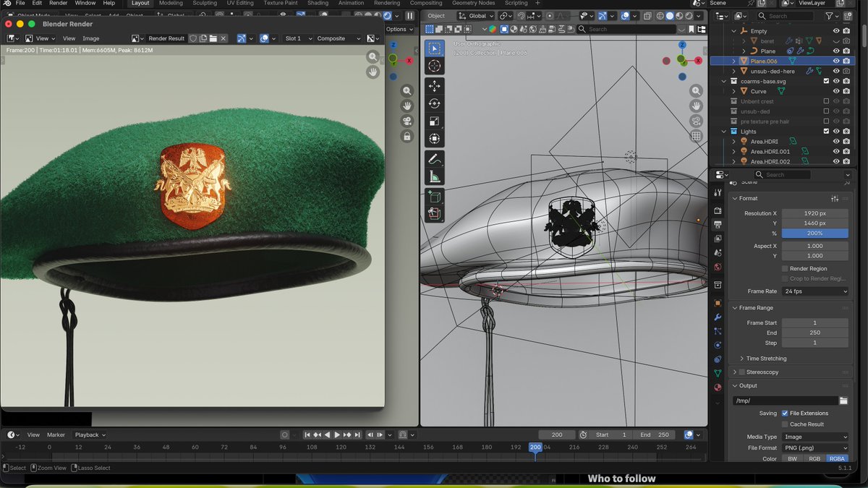This screenshot has height=488, width=868.
Task: Open the Object Data green triangle tab
Action: pos(718,373)
